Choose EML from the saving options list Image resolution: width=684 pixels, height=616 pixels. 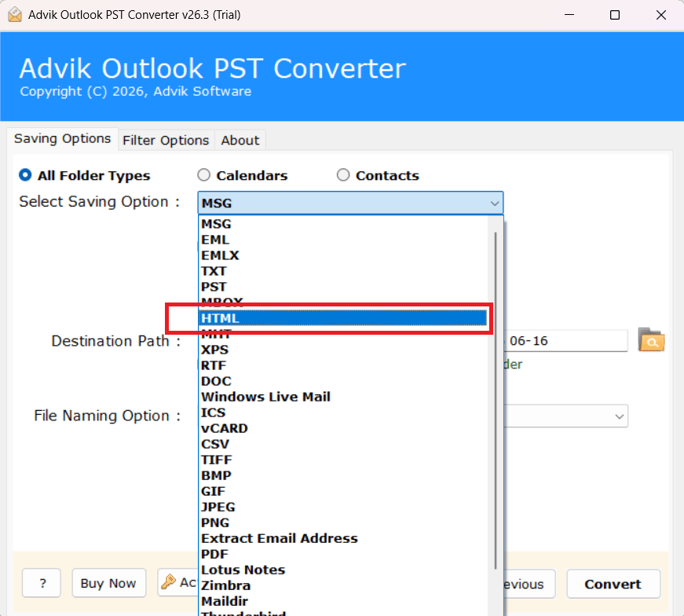[343, 240]
